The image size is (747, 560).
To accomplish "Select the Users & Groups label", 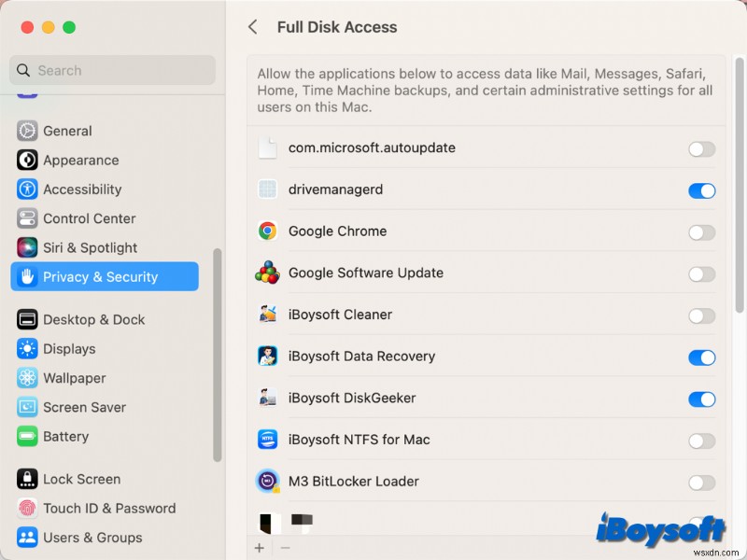I will click(92, 538).
